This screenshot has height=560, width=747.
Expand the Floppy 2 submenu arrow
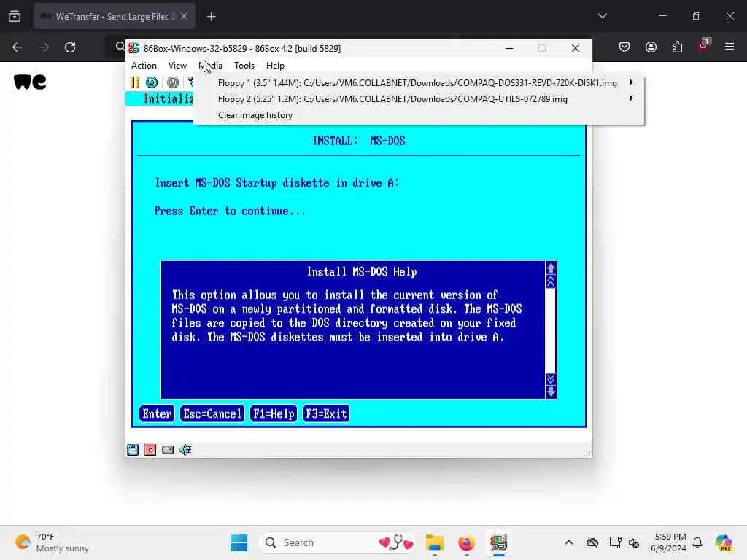coord(632,98)
